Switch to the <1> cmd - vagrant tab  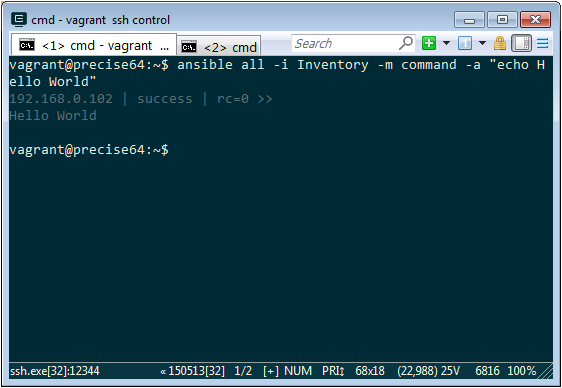click(x=94, y=45)
